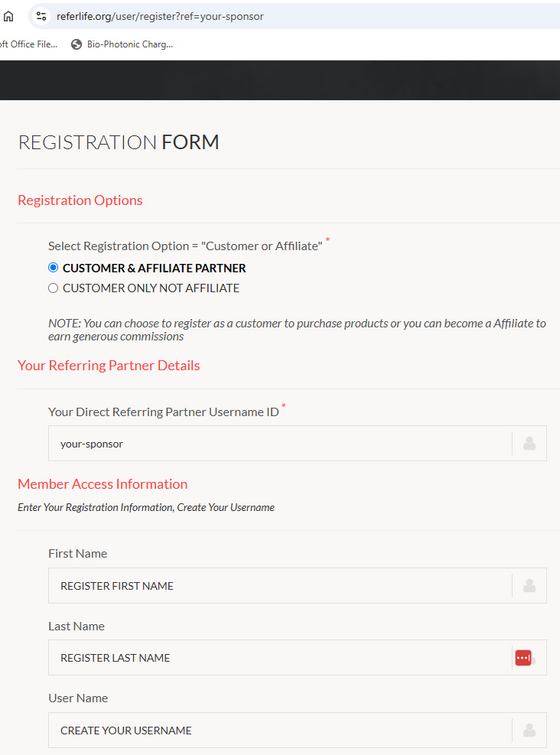Click the globe icon of Bio-Photonic bookmark
Viewport: 560px width, 755px height.
coord(76,44)
